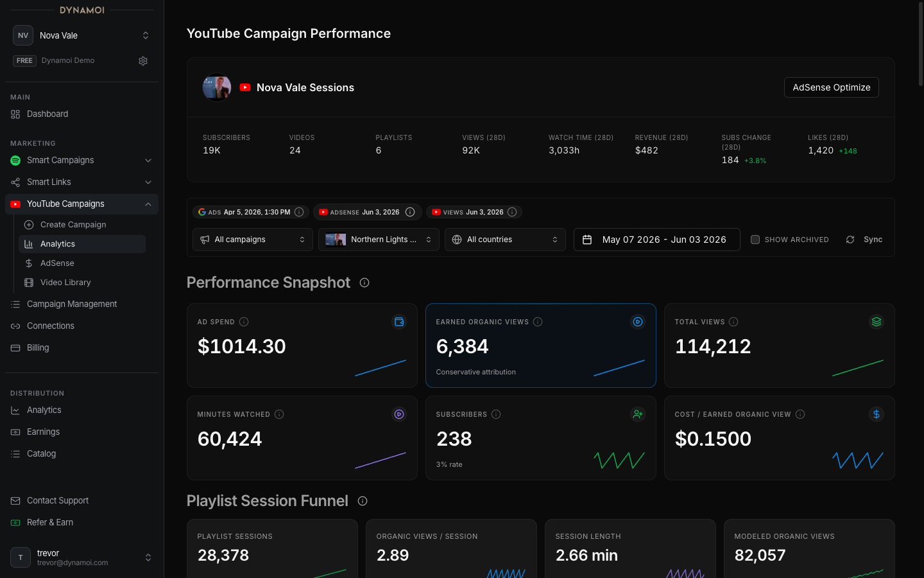Go to Dashboard
Image resolution: width=924 pixels, height=578 pixels.
point(82,114)
